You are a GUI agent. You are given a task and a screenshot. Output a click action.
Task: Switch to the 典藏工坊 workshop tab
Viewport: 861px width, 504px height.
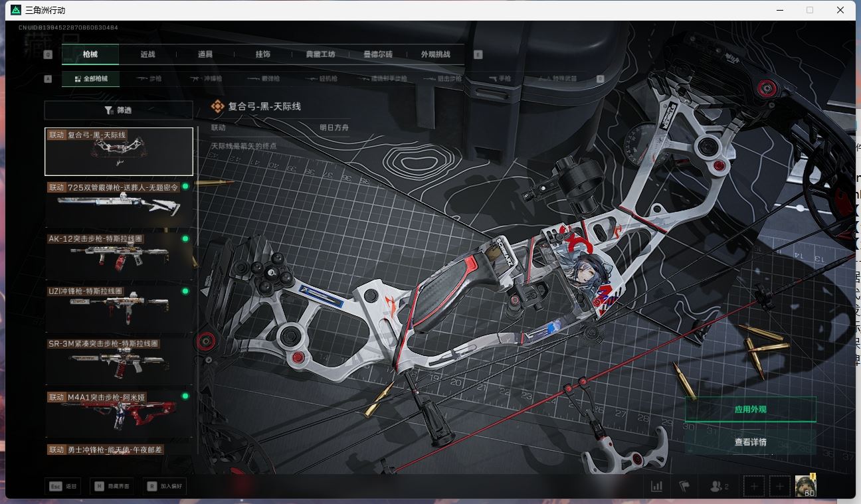click(x=320, y=54)
